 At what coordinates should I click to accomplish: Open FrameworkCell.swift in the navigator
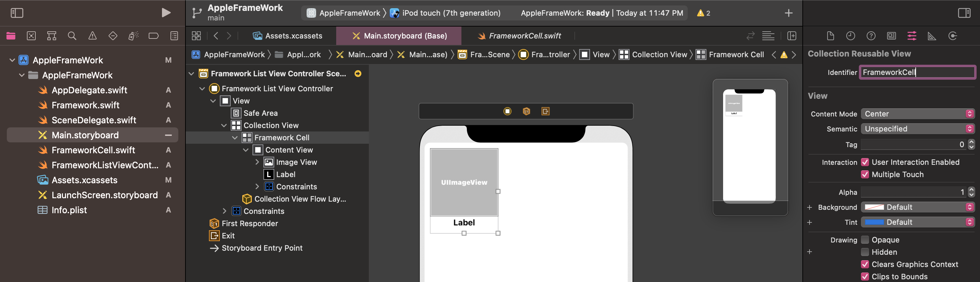tap(93, 150)
